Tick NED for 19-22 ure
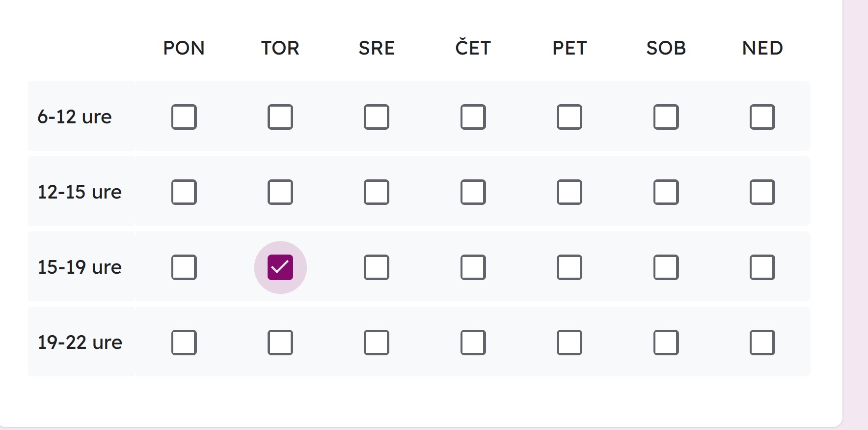 (762, 343)
